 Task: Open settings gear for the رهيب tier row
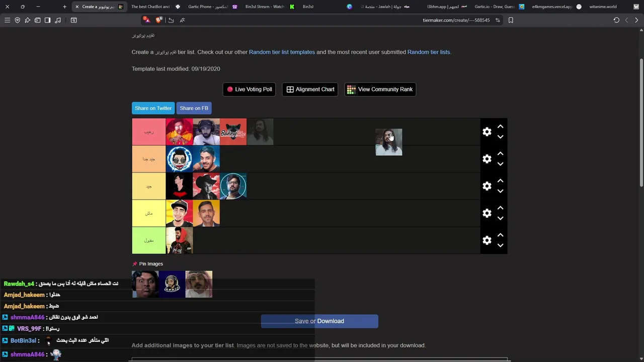pyautogui.click(x=487, y=132)
